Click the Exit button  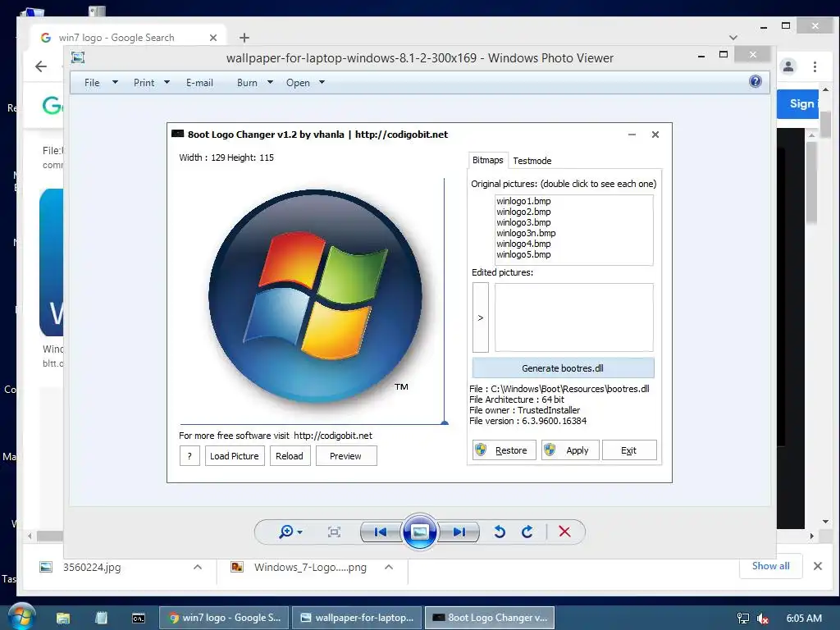pyautogui.click(x=629, y=450)
